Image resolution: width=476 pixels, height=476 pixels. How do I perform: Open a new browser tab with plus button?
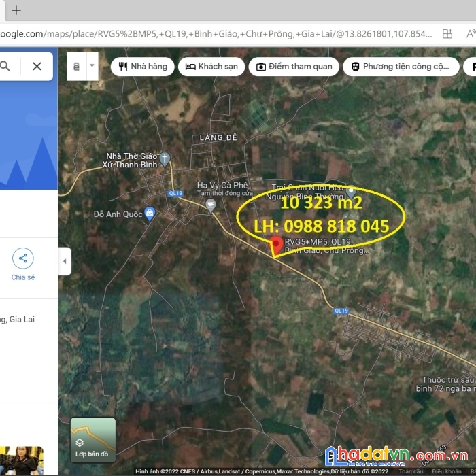coord(16,10)
